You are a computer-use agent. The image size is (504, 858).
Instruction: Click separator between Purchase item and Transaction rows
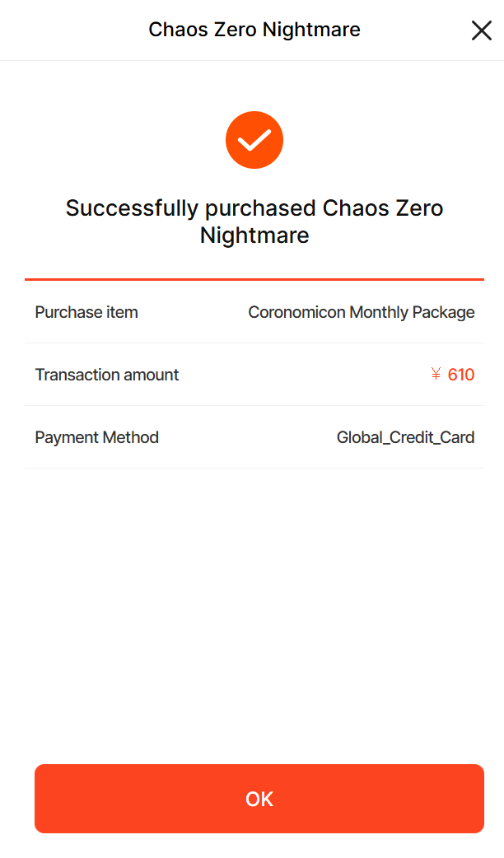(x=254, y=343)
